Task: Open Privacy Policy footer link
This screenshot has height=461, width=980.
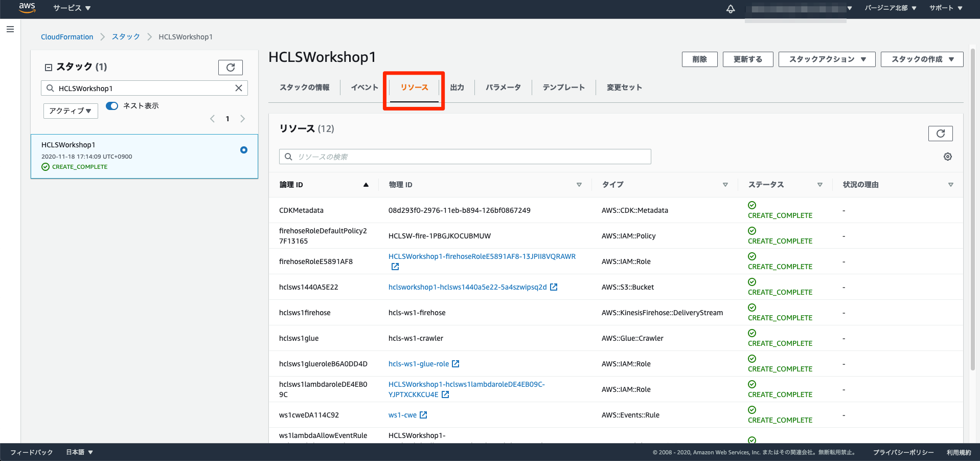Action: 903,452
